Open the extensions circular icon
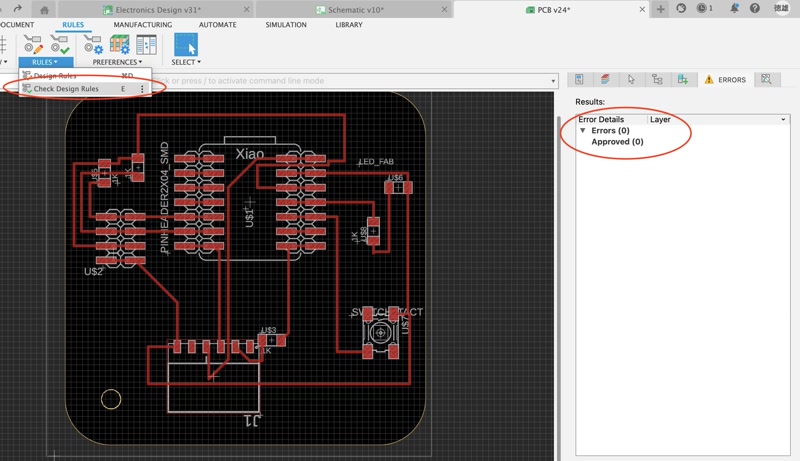Screen dimensions: 800x461 click(x=681, y=8)
